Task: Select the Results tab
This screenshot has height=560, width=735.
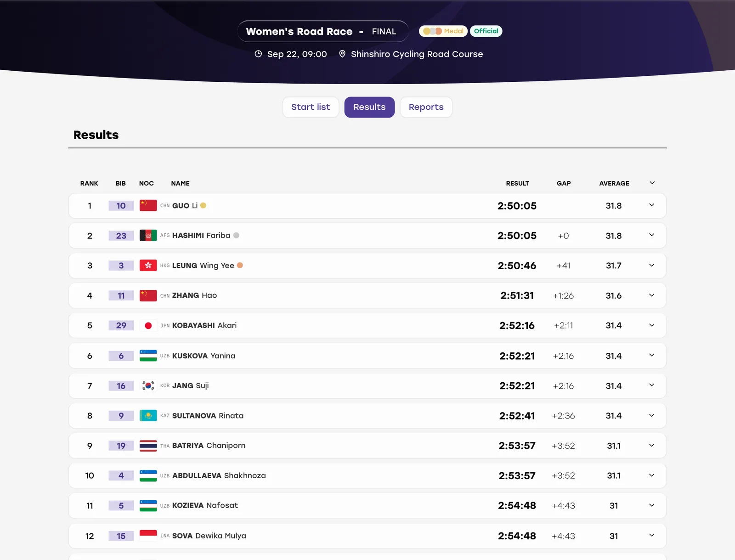Action: click(369, 107)
